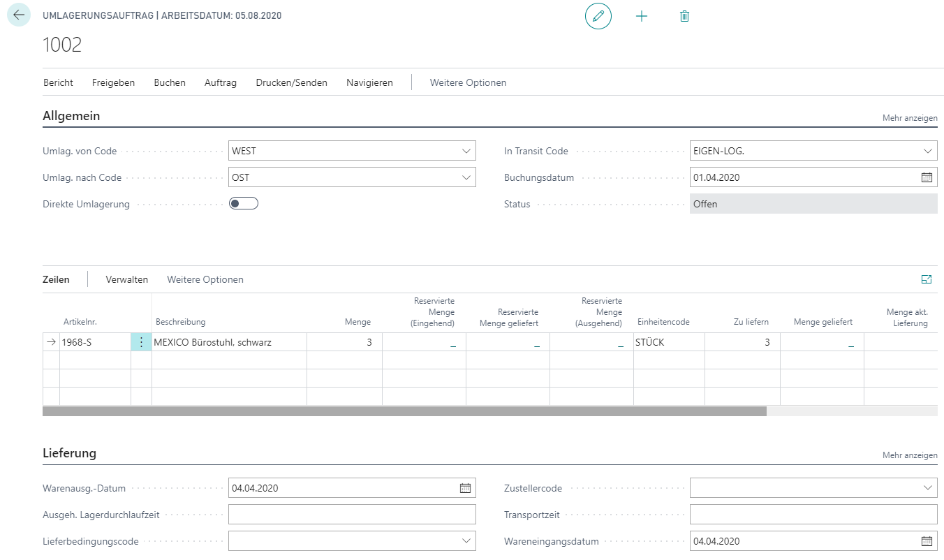This screenshot has height=560, width=944.
Task: Open the Umlag. nach Code dropdown
Action: click(x=466, y=177)
